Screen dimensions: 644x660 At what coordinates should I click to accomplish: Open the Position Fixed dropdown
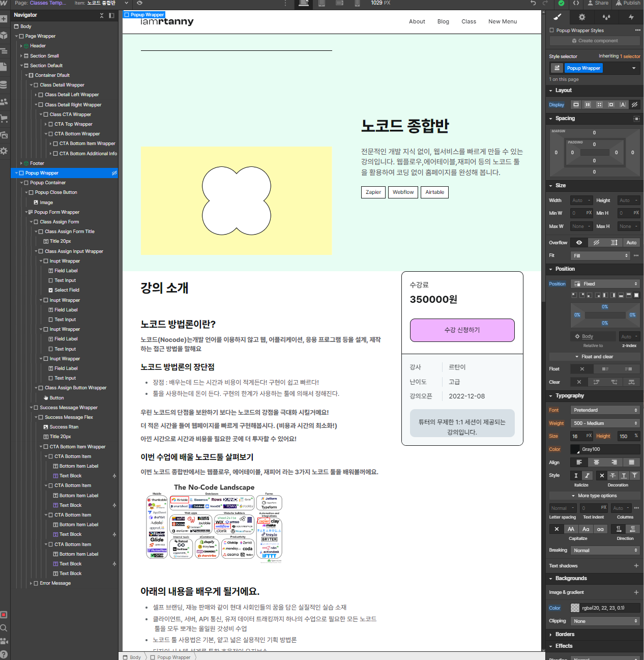coord(605,284)
